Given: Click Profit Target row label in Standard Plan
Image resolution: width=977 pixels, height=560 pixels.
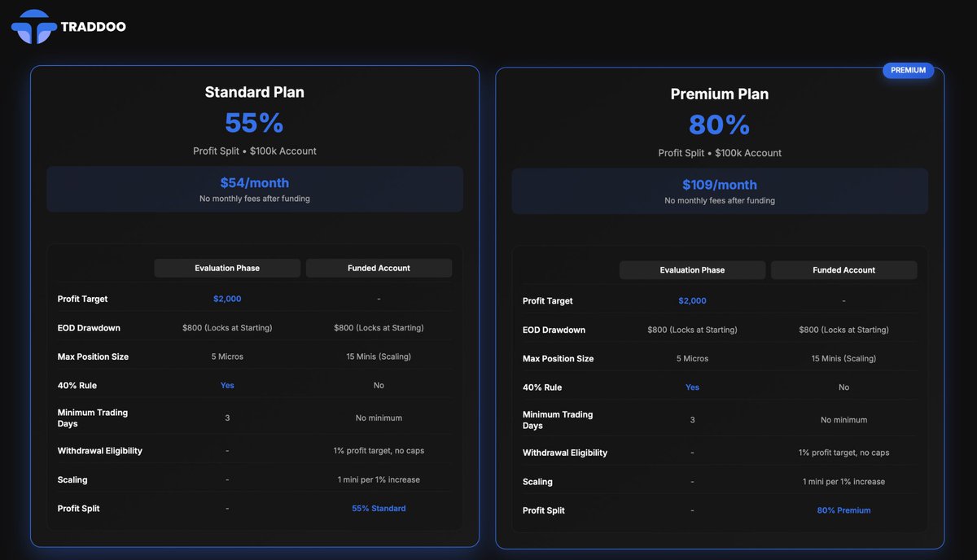Looking at the screenshot, I should [82, 299].
